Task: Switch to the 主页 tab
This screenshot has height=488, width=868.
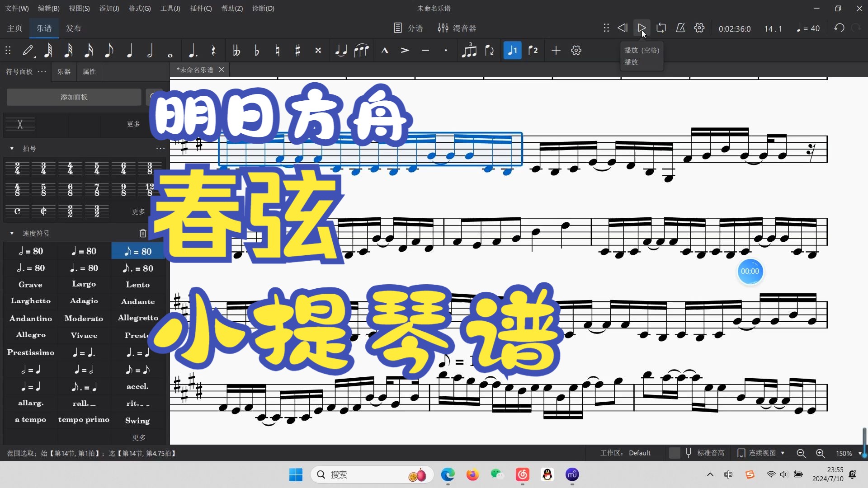Action: click(14, 28)
